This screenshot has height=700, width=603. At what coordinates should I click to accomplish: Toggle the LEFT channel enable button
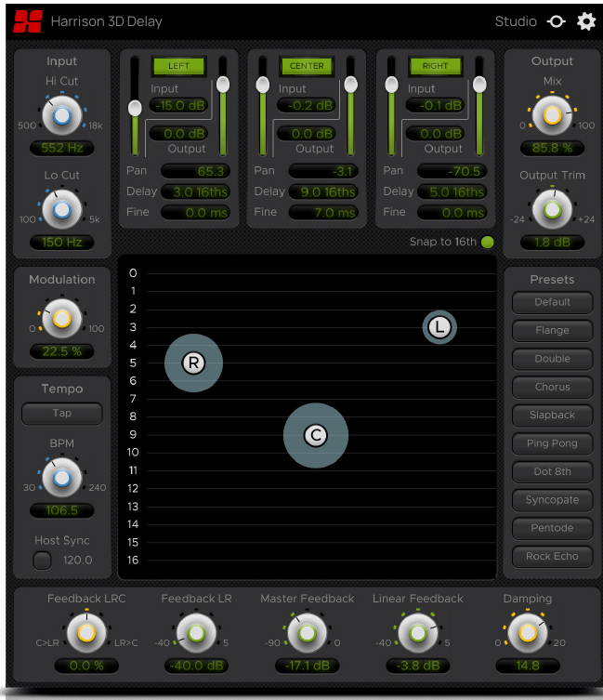click(178, 66)
